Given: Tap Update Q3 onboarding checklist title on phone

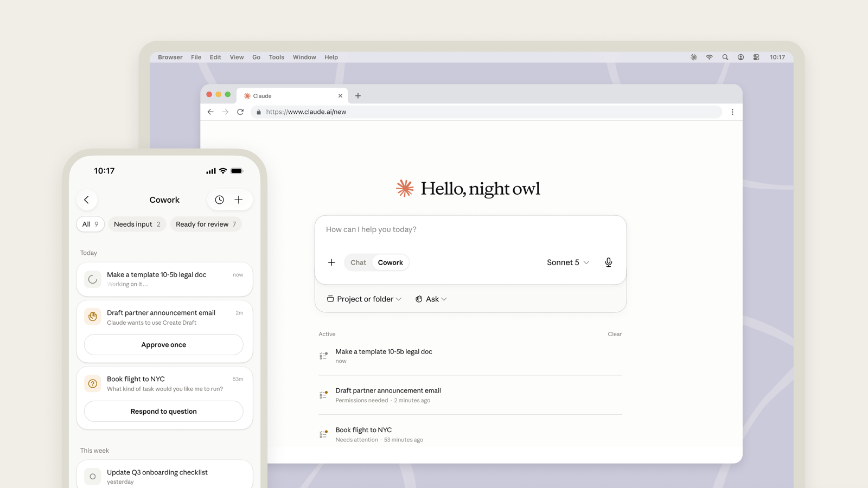Looking at the screenshot, I should [157, 472].
